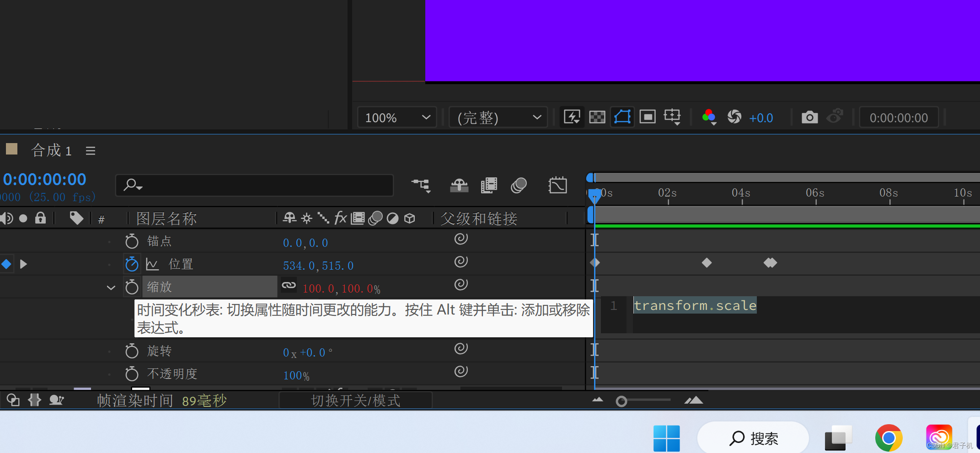The width and height of the screenshot is (980, 453).
Task: Click the 3D layer cube column header
Action: click(x=410, y=219)
